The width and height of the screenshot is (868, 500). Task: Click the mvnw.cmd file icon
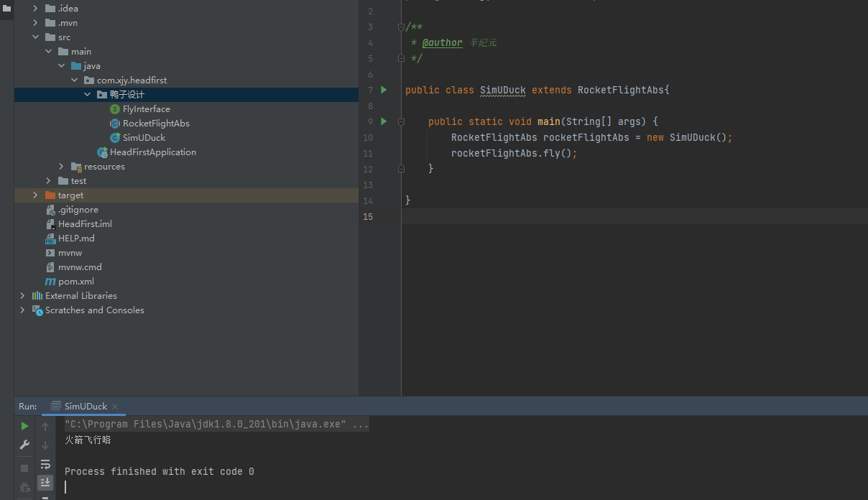pyautogui.click(x=50, y=267)
